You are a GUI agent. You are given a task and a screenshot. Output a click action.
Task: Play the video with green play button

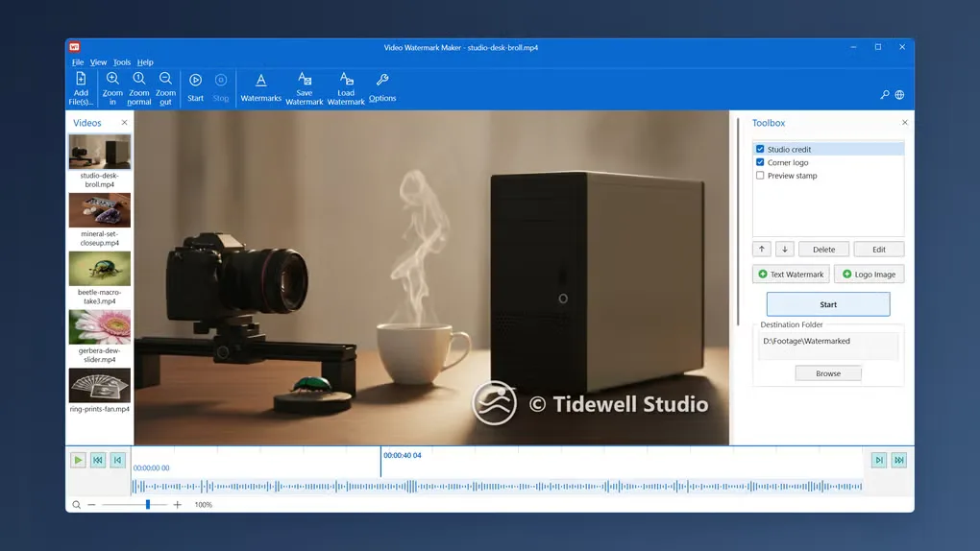pyautogui.click(x=78, y=461)
